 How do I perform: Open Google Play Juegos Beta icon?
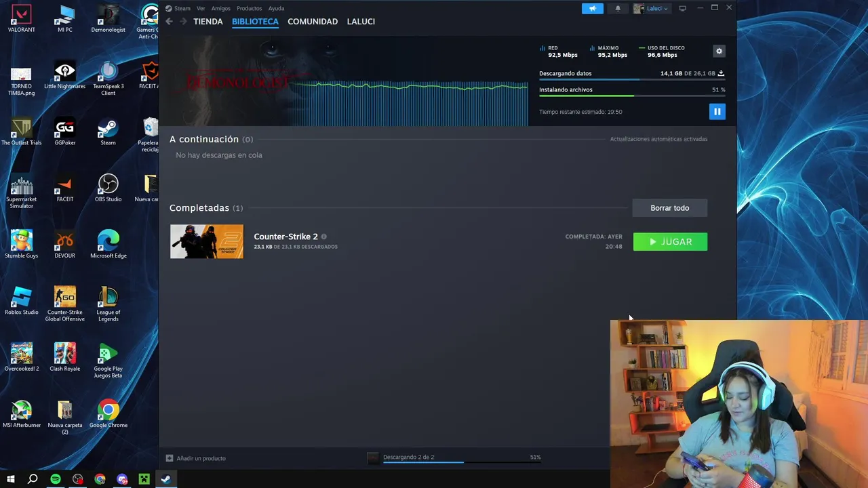click(x=108, y=361)
